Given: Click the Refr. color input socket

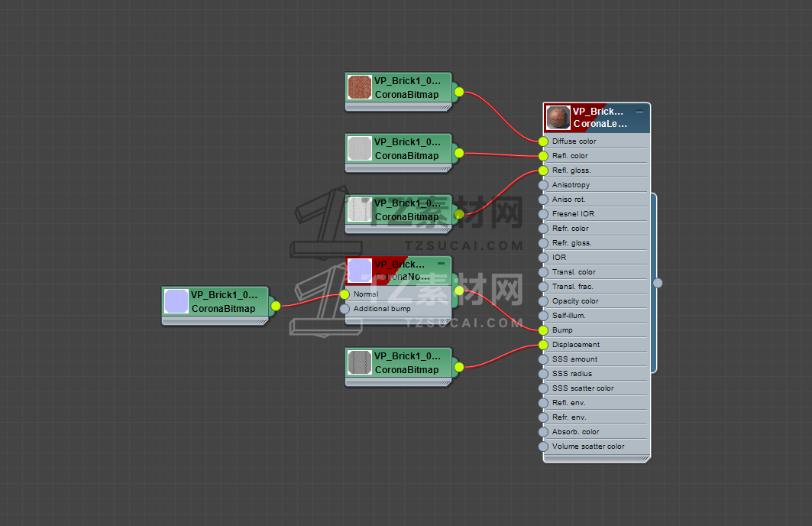Looking at the screenshot, I should coord(543,229).
